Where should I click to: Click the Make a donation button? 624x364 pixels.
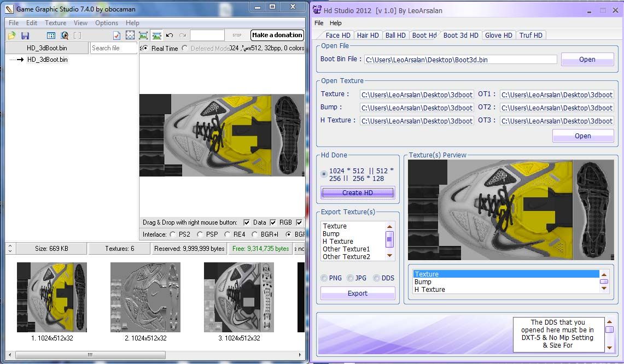(277, 35)
